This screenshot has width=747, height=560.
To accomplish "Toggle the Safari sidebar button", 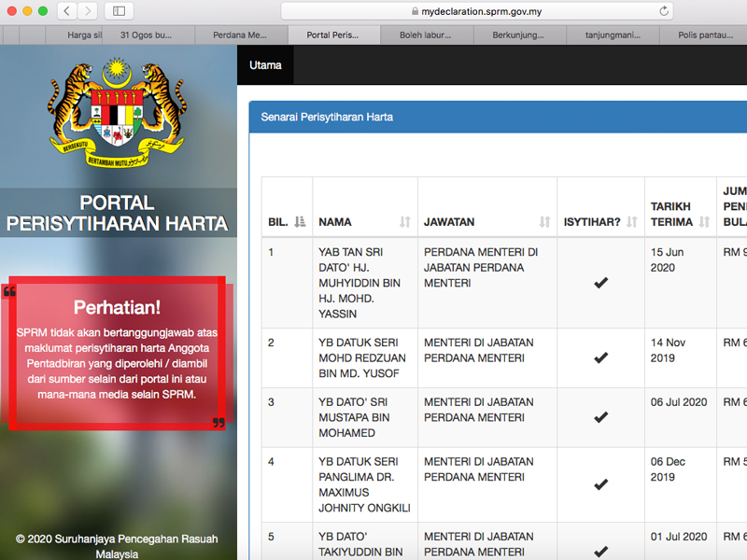I will pos(119,11).
